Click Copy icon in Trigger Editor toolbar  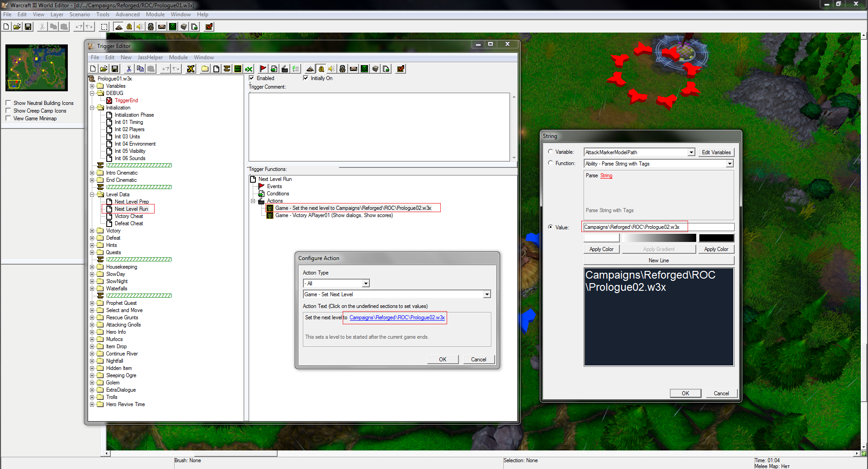[x=140, y=69]
